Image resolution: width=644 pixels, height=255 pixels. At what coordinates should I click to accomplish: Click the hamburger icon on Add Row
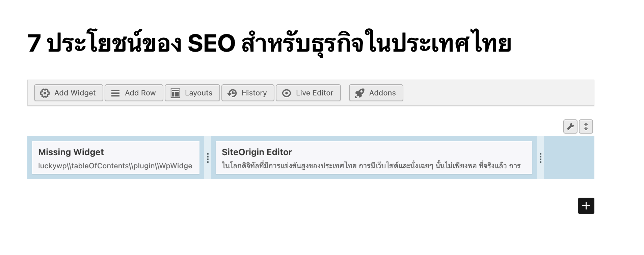(115, 93)
